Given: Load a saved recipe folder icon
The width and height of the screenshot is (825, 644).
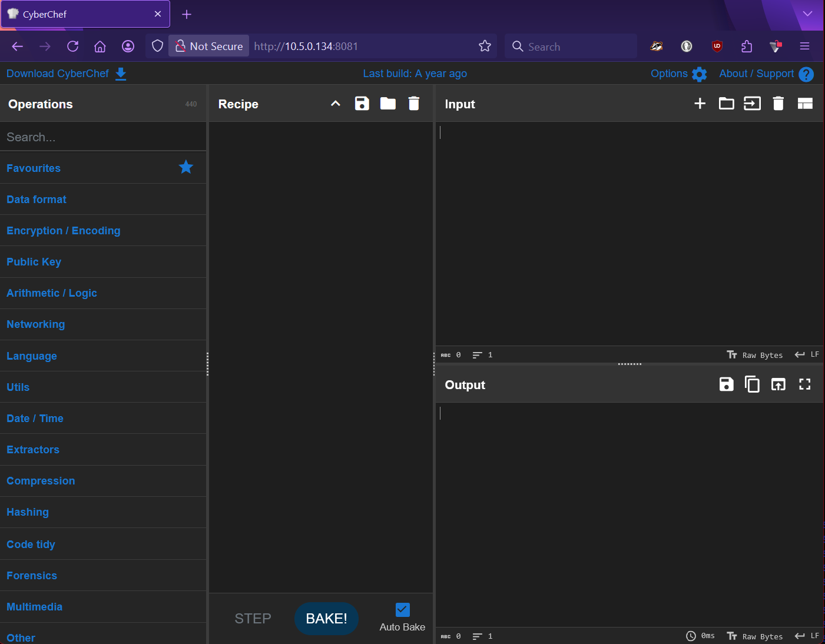Looking at the screenshot, I should pyautogui.click(x=387, y=104).
